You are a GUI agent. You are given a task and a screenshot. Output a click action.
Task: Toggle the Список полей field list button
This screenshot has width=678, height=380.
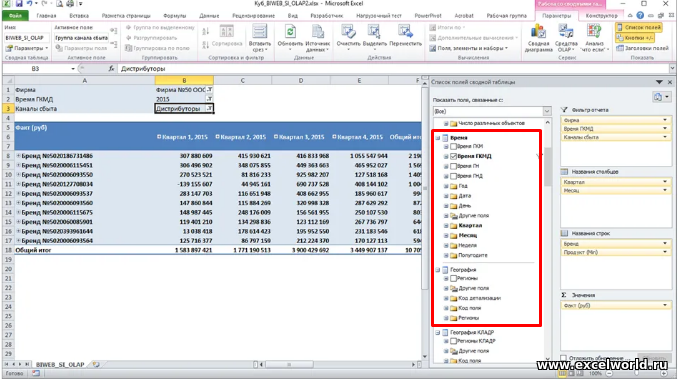(639, 27)
